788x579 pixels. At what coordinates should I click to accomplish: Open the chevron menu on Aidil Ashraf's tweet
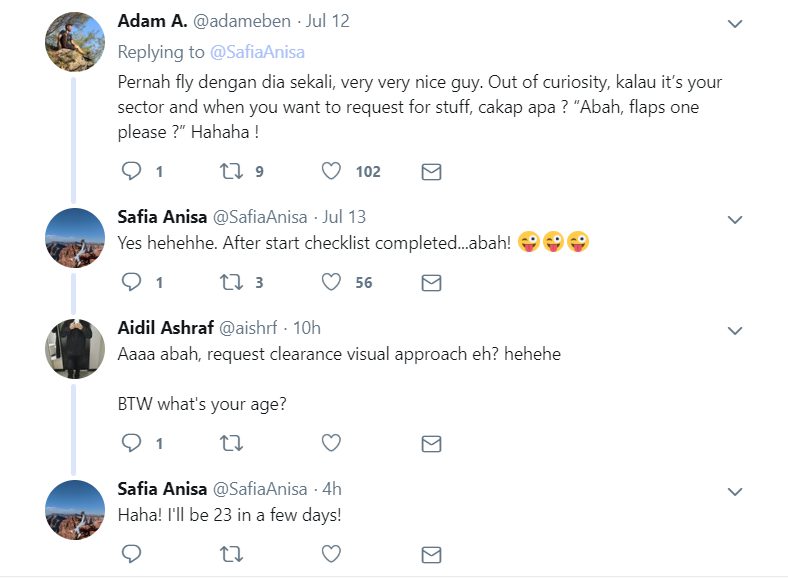pos(735,330)
